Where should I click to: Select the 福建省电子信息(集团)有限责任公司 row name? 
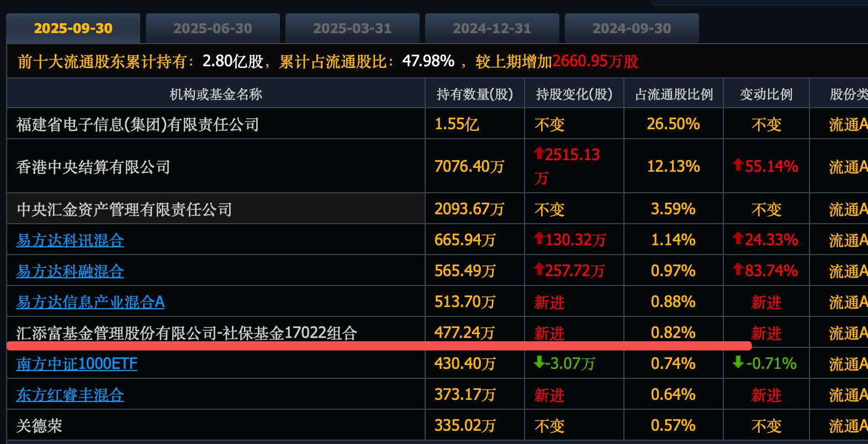click(x=138, y=124)
